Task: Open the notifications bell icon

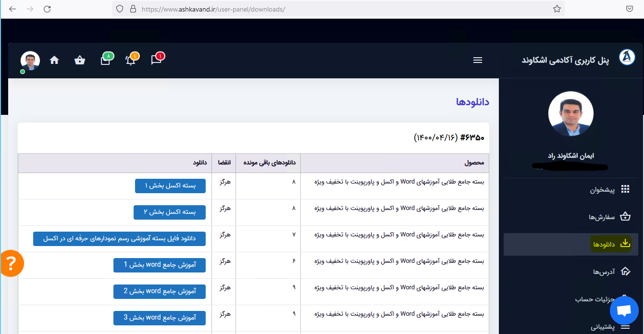Action: click(131, 60)
